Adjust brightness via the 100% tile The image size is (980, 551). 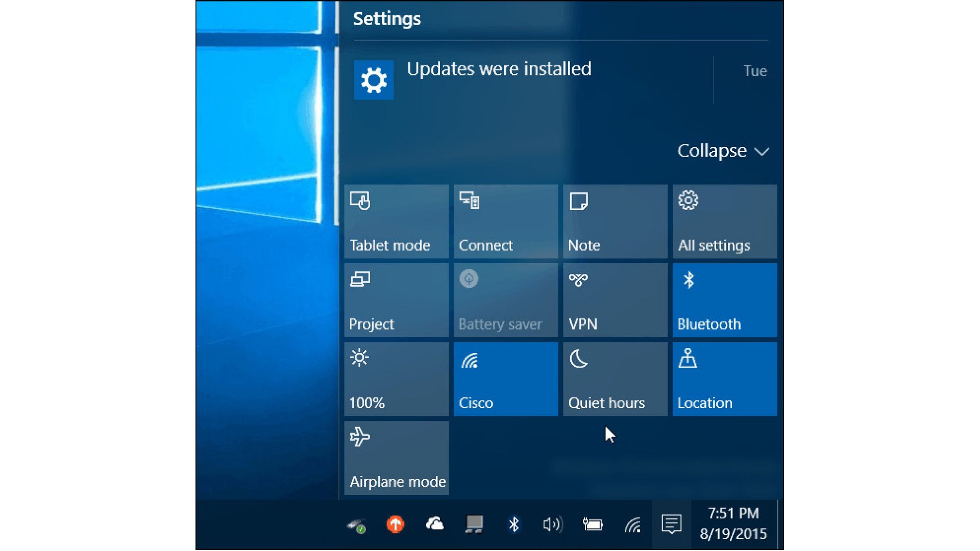coord(396,379)
